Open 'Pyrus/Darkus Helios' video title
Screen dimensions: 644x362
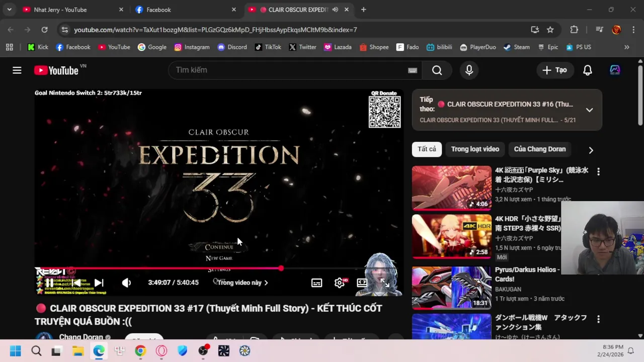point(527,275)
